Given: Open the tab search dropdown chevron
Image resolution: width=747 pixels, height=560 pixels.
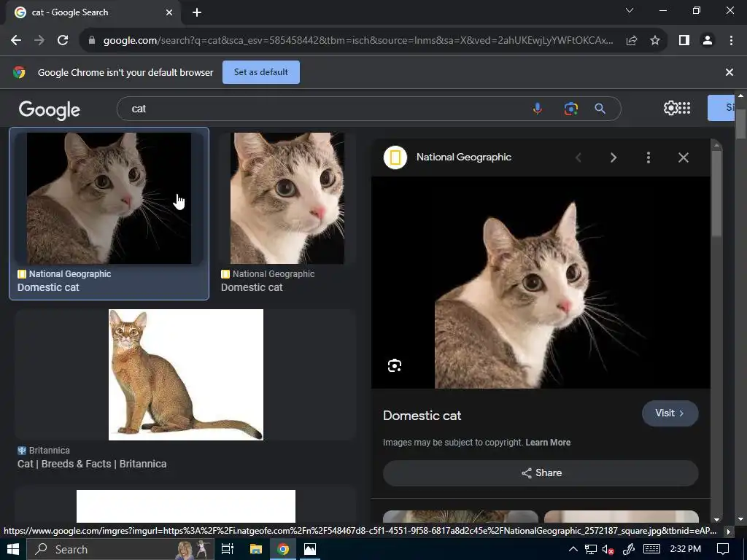Looking at the screenshot, I should (x=630, y=10).
